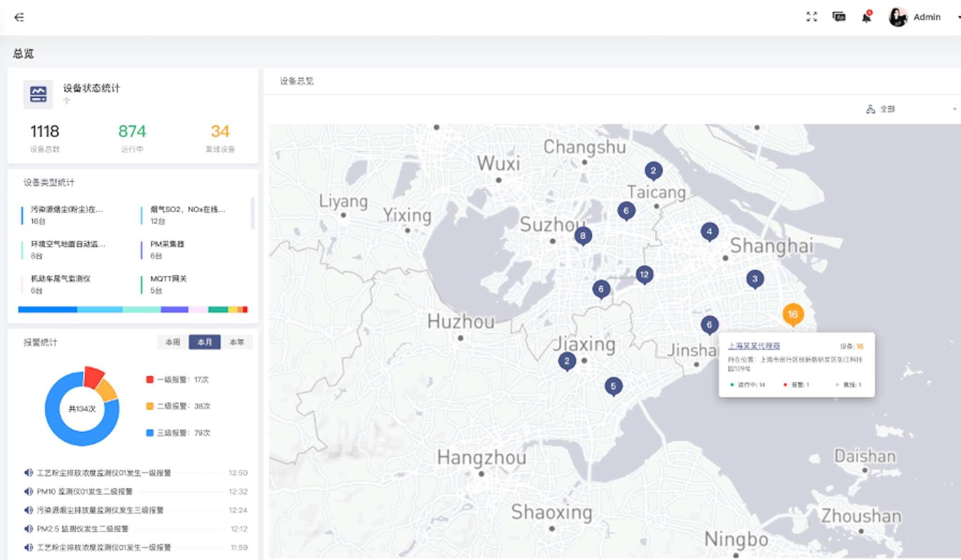Switch alarm stats to 本年

237,342
